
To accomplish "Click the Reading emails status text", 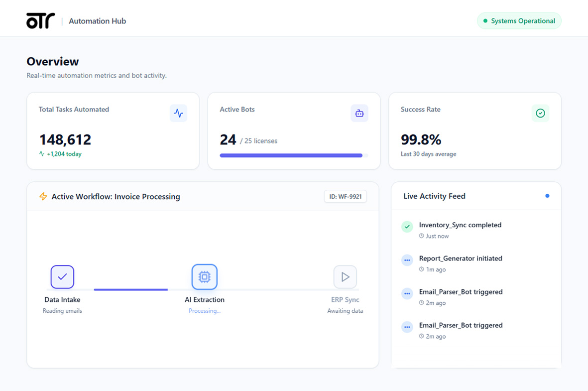I will pyautogui.click(x=62, y=311).
